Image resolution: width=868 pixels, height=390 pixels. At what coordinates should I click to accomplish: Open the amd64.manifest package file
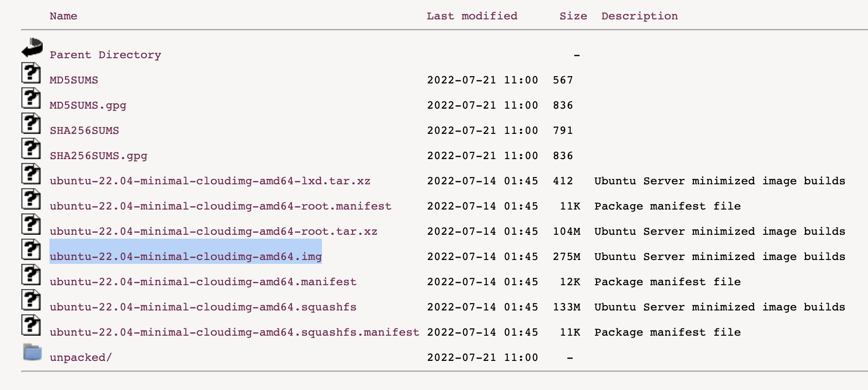pyautogui.click(x=203, y=282)
